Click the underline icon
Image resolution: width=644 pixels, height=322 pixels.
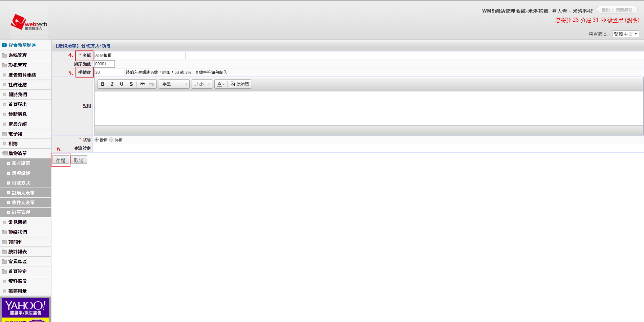(122, 84)
